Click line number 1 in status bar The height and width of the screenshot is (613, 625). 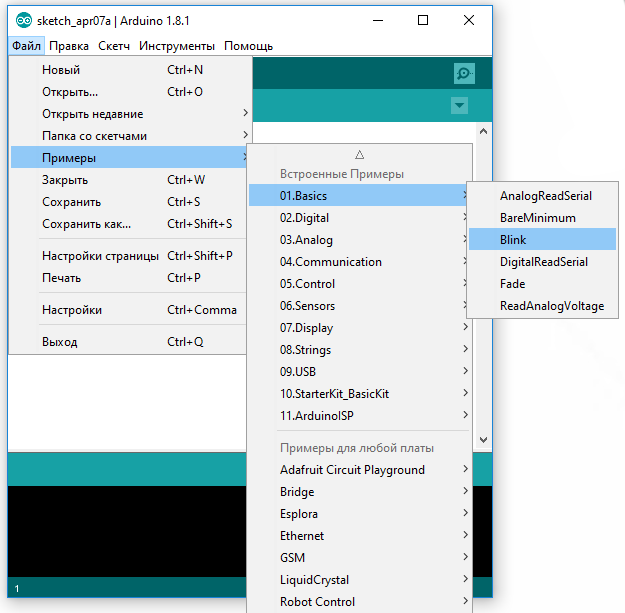[x=17, y=588]
